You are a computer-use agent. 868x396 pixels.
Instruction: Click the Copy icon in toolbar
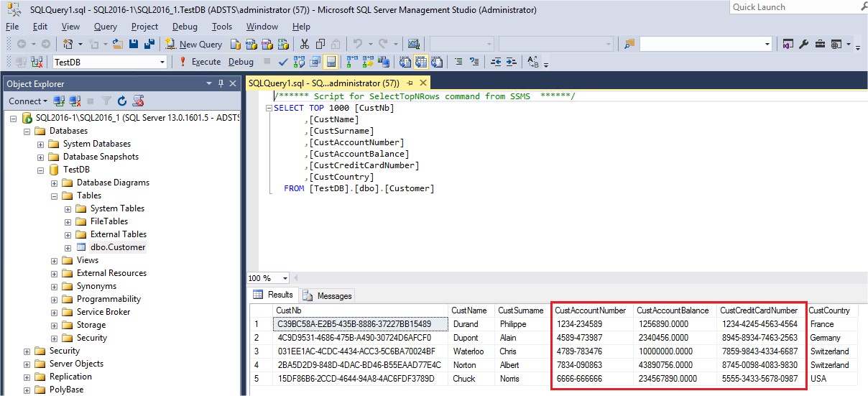pyautogui.click(x=320, y=44)
